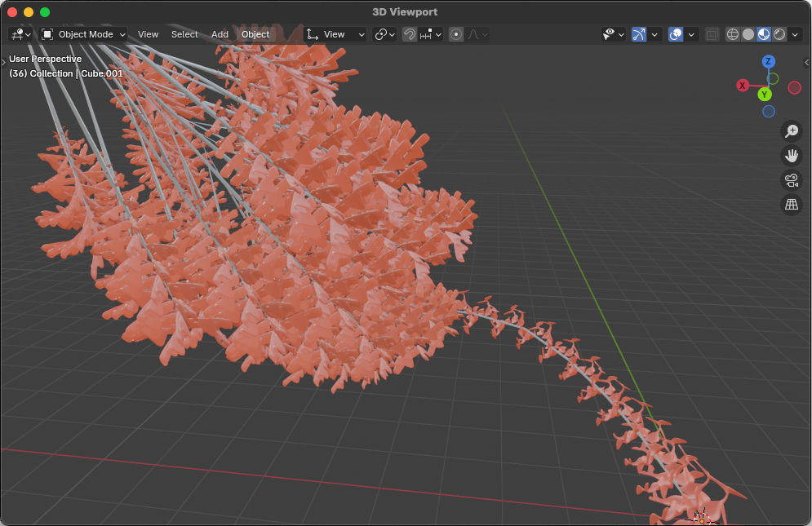Screen dimensions: 812x526
Task: Toggle show overlays in the header
Action: point(676,34)
